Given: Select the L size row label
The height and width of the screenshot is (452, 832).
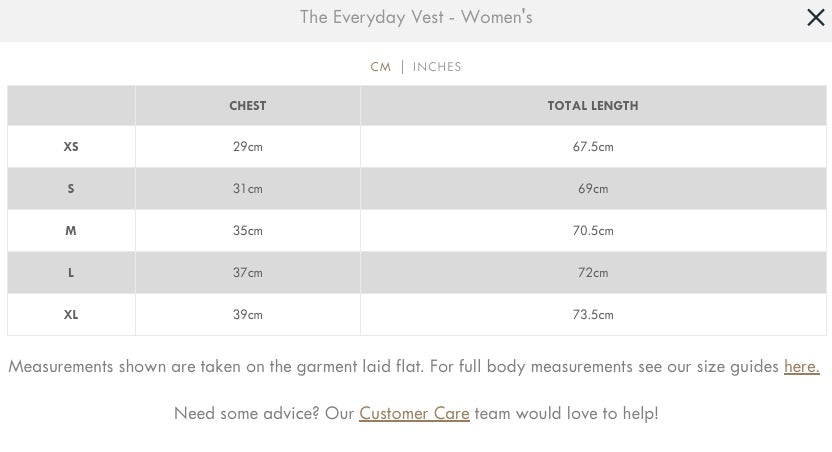Looking at the screenshot, I should (x=71, y=273).
